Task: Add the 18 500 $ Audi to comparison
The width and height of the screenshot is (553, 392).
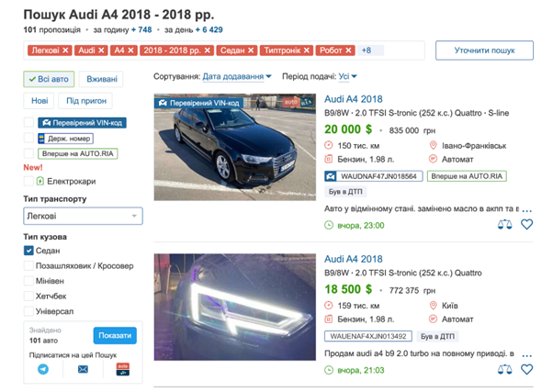Action: [504, 369]
